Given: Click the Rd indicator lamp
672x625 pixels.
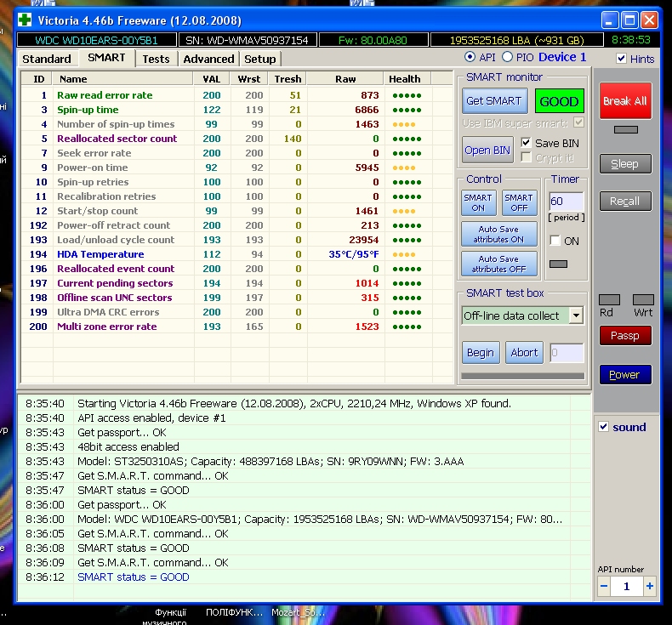Looking at the screenshot, I should 609,300.
